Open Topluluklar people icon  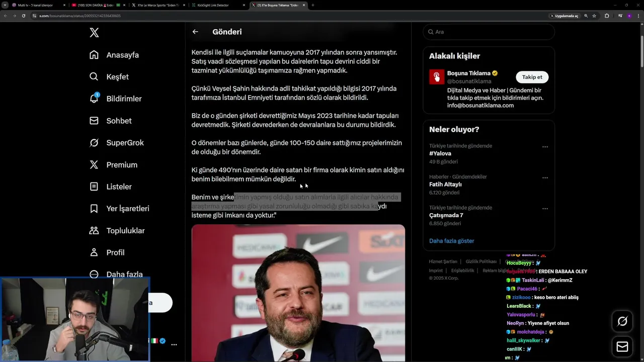[x=94, y=231]
